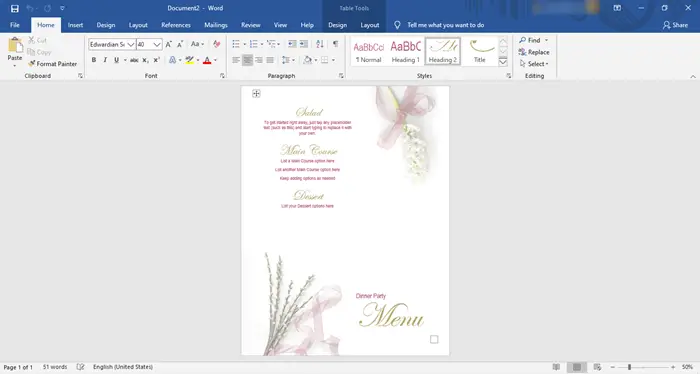Open font size dropdown showing 40
Screen dimensions: 700x374
tap(157, 45)
